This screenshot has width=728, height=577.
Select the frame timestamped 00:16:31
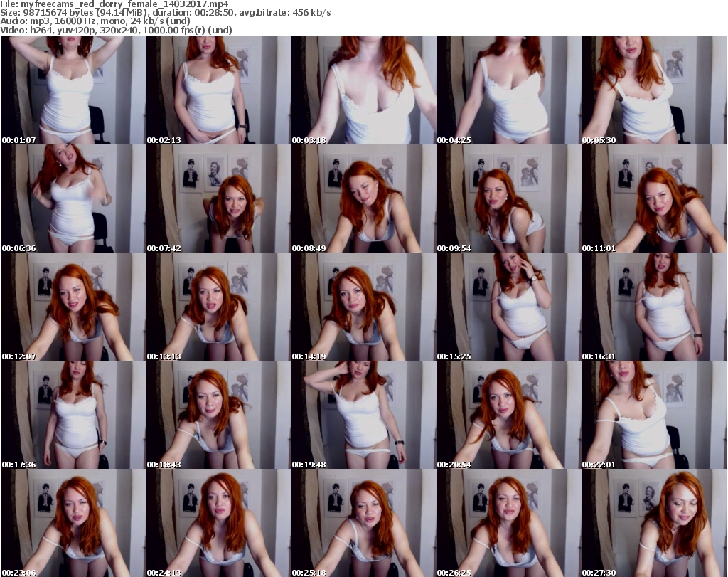pos(654,307)
